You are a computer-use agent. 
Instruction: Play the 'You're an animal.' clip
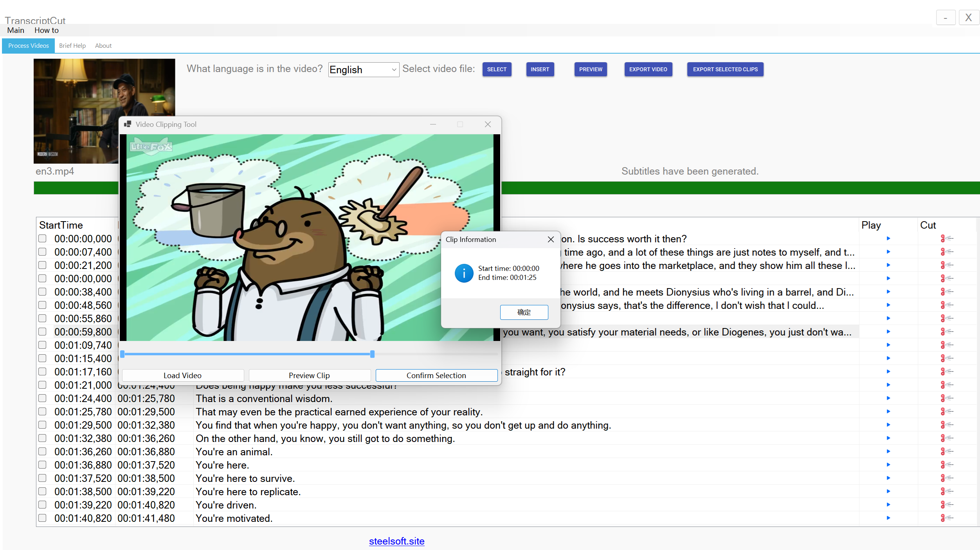pyautogui.click(x=888, y=451)
